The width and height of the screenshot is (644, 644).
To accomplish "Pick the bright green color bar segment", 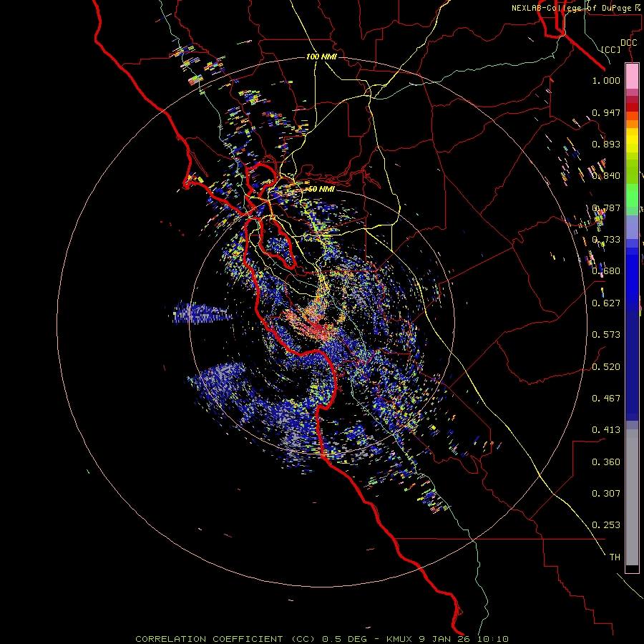I will pos(632,195).
